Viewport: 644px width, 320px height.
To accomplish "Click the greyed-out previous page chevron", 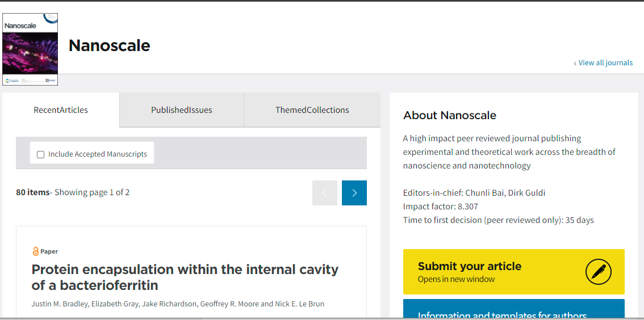I will coord(325,193).
